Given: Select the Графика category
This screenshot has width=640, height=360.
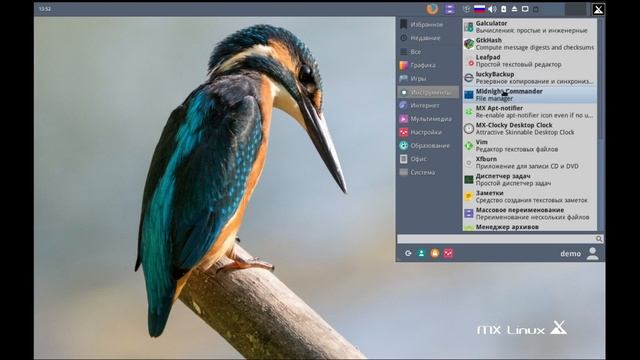Looking at the screenshot, I should tap(428, 65).
